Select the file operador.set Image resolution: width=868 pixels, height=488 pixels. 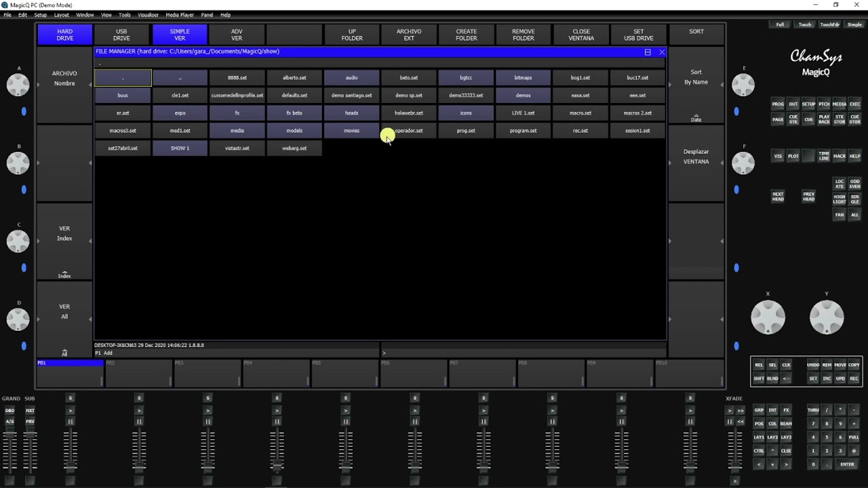pos(409,131)
